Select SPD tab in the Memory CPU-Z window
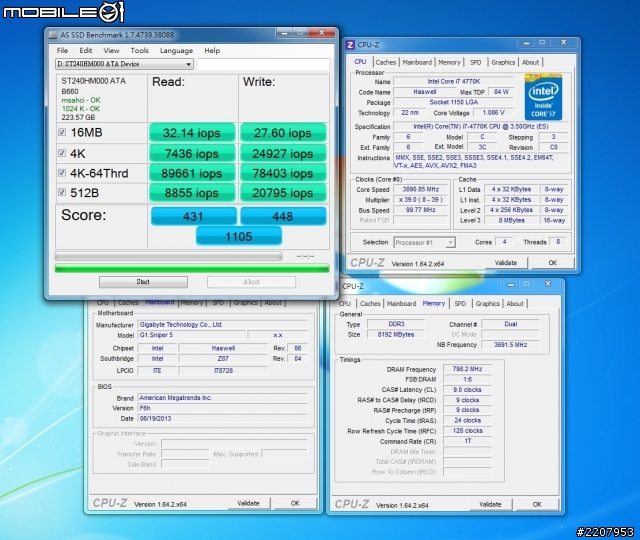Screen dimensions: 640x540 pyautogui.click(x=460, y=304)
